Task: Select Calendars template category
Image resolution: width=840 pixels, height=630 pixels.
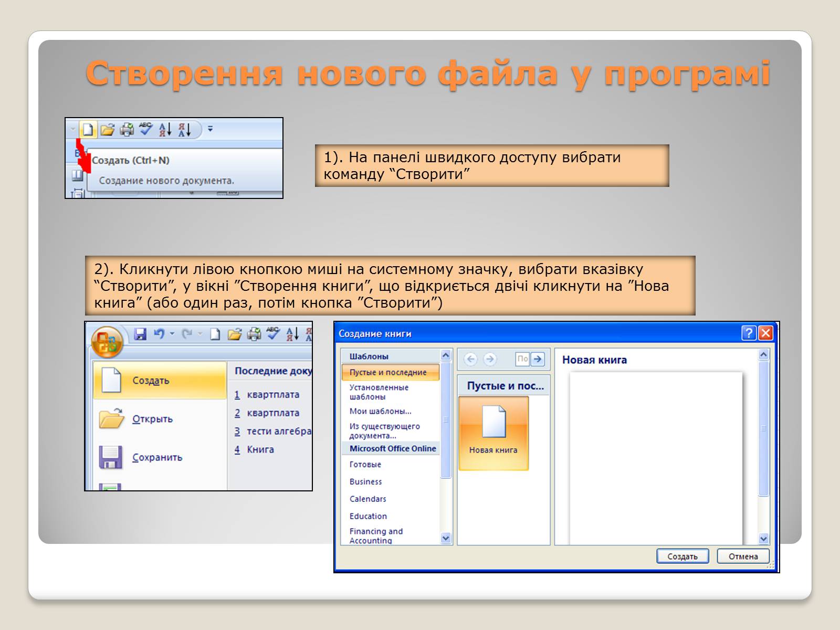Action: 391,499
